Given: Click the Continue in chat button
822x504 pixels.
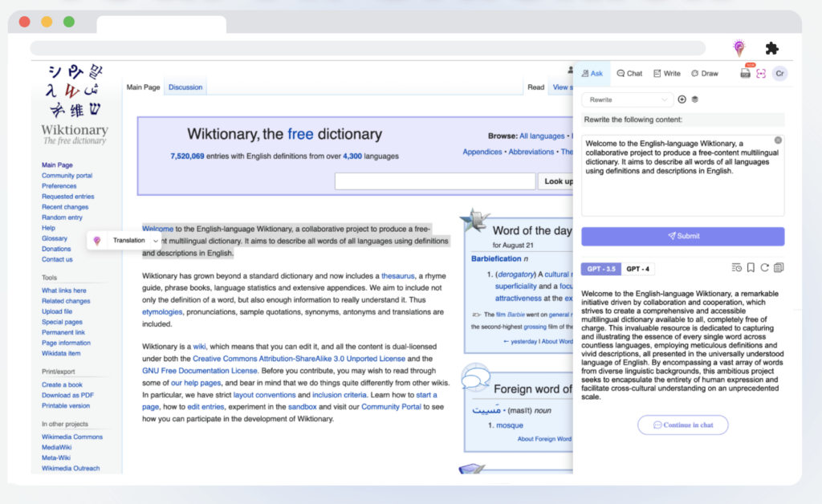Looking at the screenshot, I should click(x=682, y=425).
